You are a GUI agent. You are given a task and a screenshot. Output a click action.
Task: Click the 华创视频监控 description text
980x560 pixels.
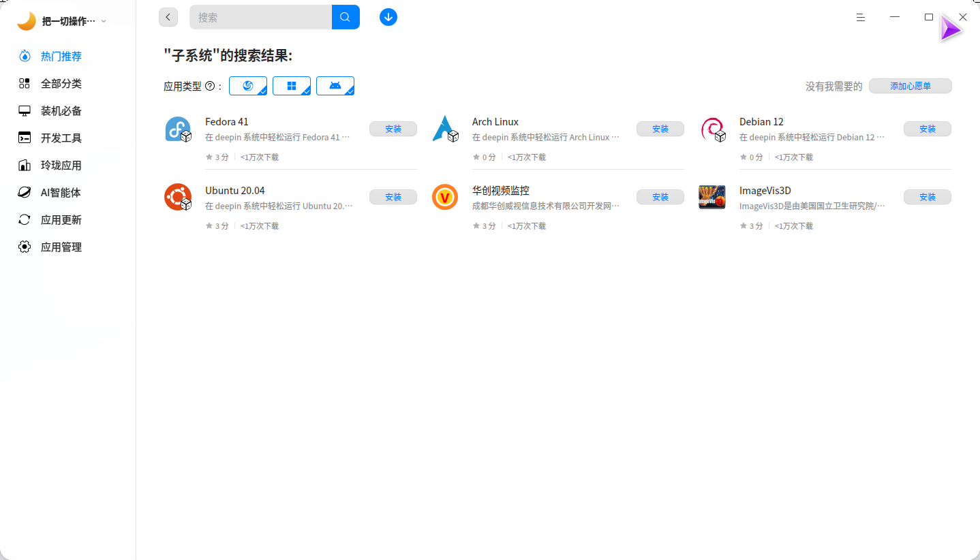point(546,205)
